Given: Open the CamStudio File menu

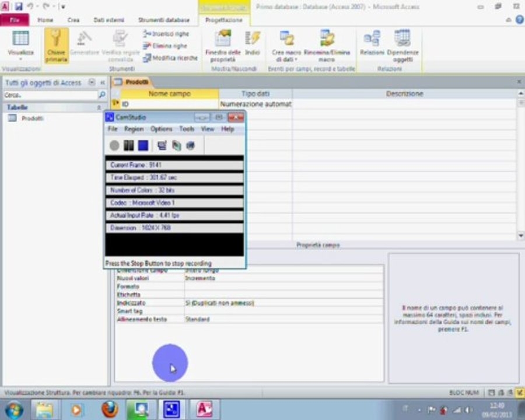Looking at the screenshot, I should click(x=113, y=129).
